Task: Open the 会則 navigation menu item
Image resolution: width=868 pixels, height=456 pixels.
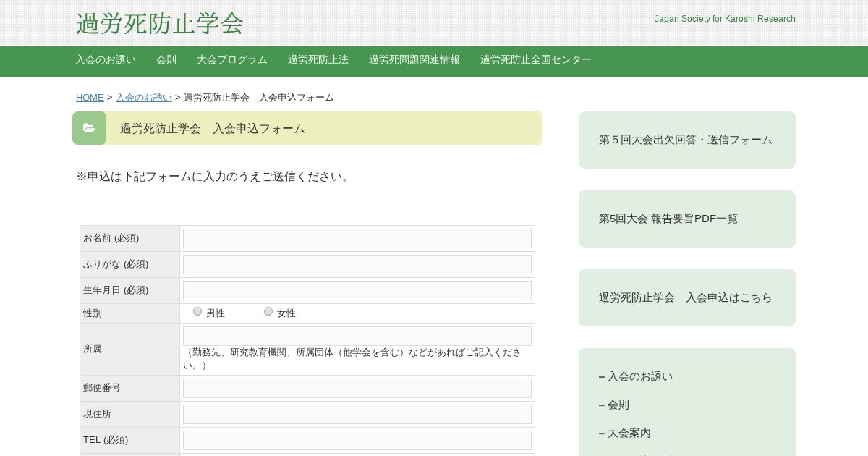Action: pos(166,60)
